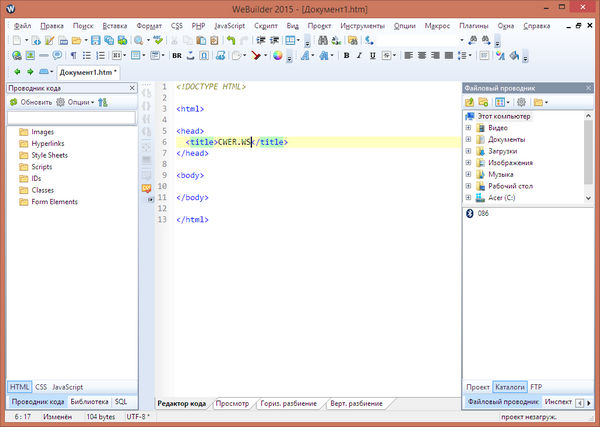Click the Undo arrow icon
The width and height of the screenshot is (600, 427).
[x=232, y=40]
